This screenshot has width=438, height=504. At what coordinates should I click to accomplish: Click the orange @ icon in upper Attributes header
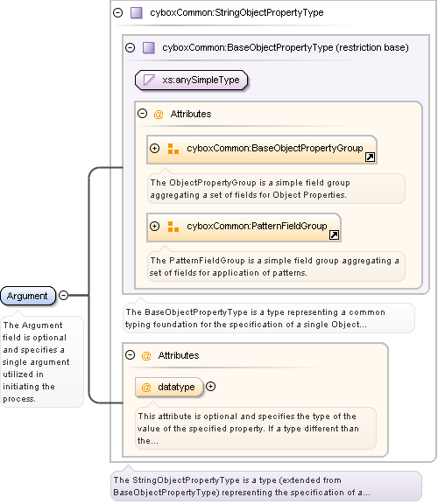[159, 114]
